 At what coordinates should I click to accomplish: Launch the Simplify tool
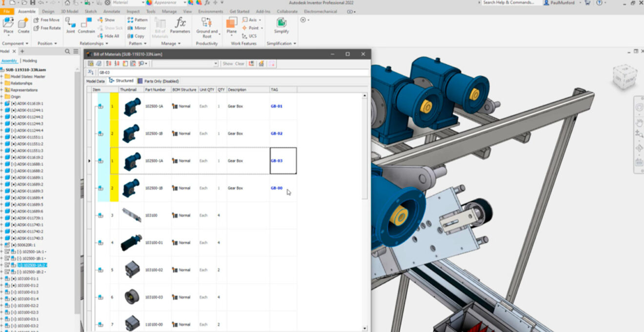[x=281, y=25]
